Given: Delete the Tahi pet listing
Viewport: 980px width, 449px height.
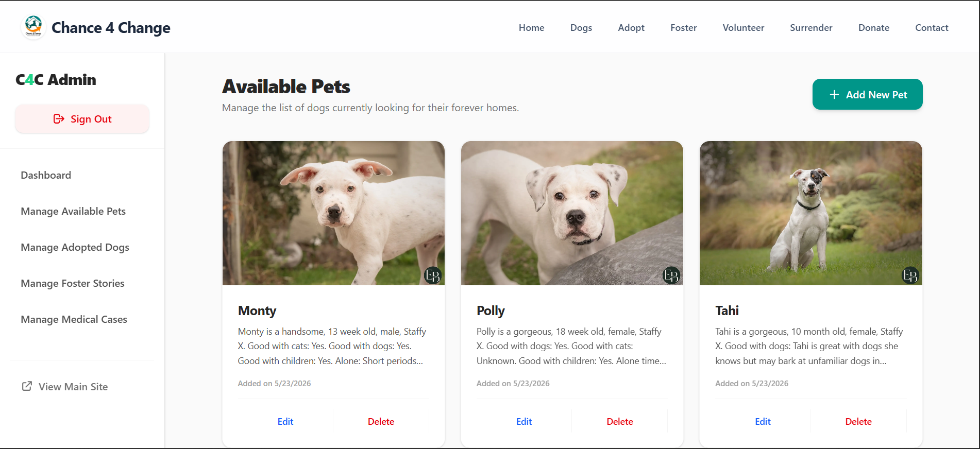Looking at the screenshot, I should tap(858, 422).
